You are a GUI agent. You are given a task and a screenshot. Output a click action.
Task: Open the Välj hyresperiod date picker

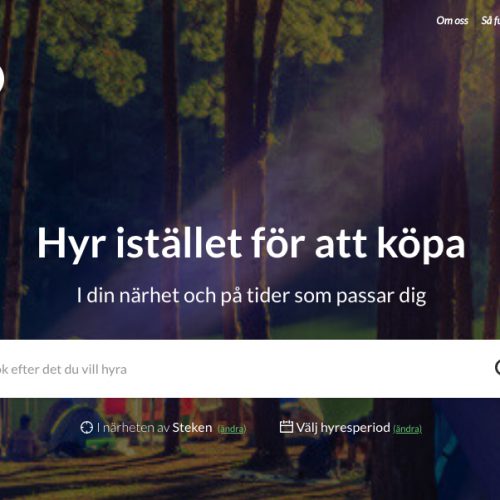coord(343,427)
